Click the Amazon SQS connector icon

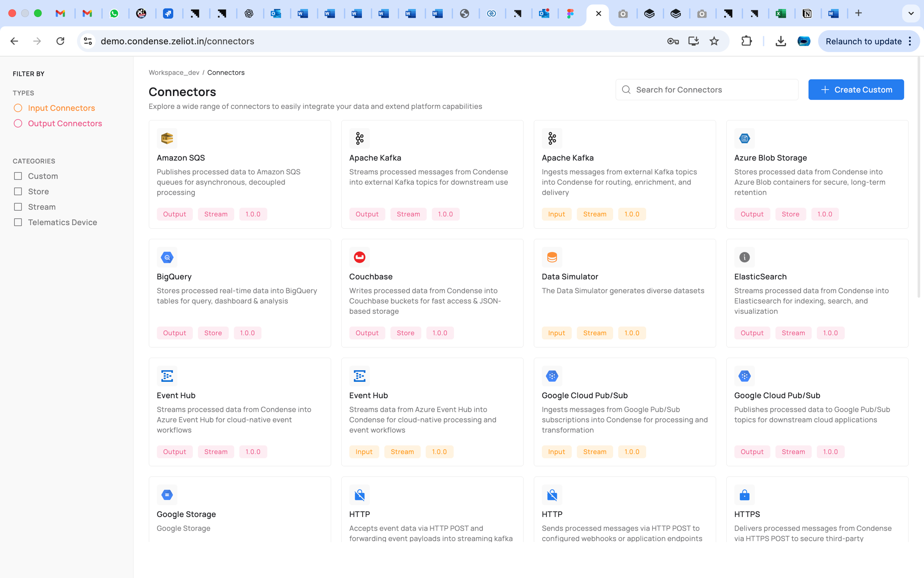pos(167,138)
